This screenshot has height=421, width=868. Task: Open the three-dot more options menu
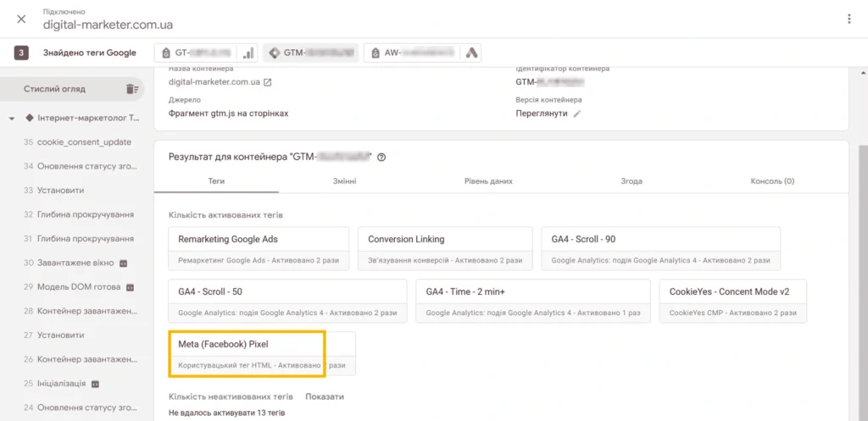click(x=849, y=19)
